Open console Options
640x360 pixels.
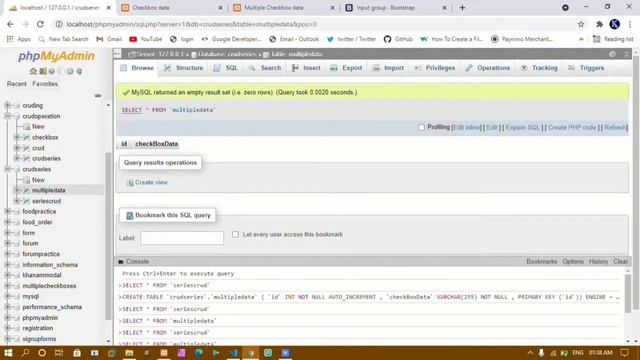[x=573, y=261]
